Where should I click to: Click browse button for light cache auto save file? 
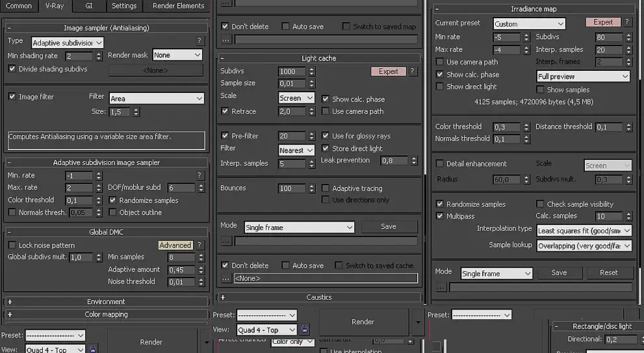click(x=226, y=278)
